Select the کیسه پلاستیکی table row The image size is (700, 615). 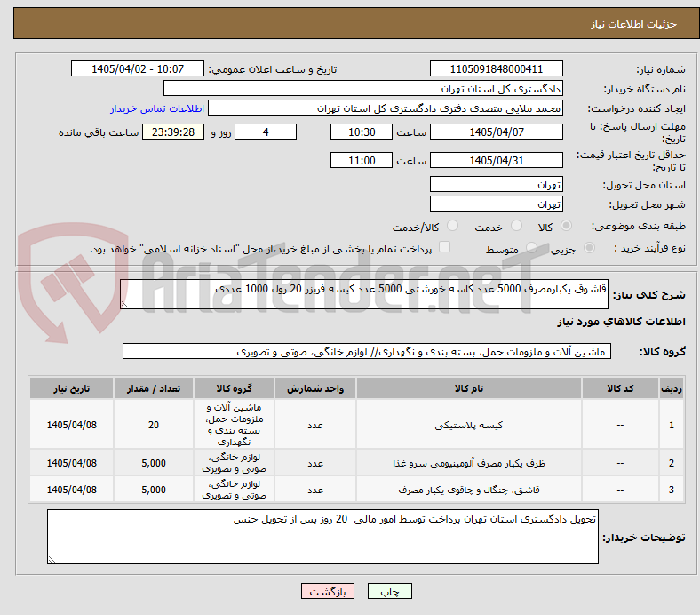357,424
